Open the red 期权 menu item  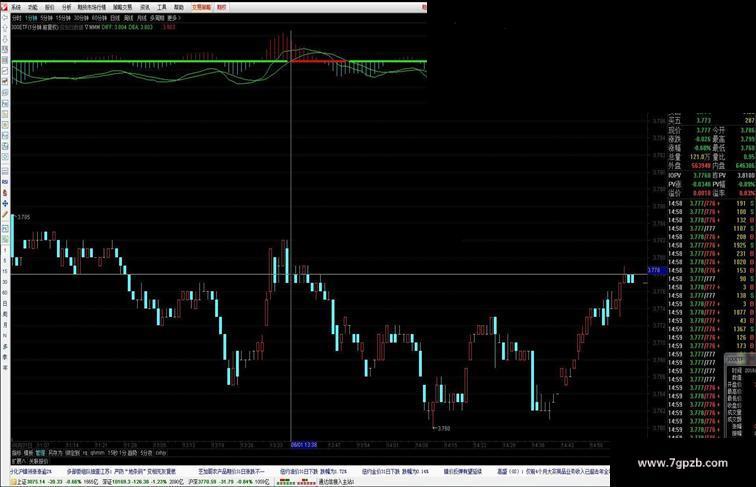[x=221, y=7]
